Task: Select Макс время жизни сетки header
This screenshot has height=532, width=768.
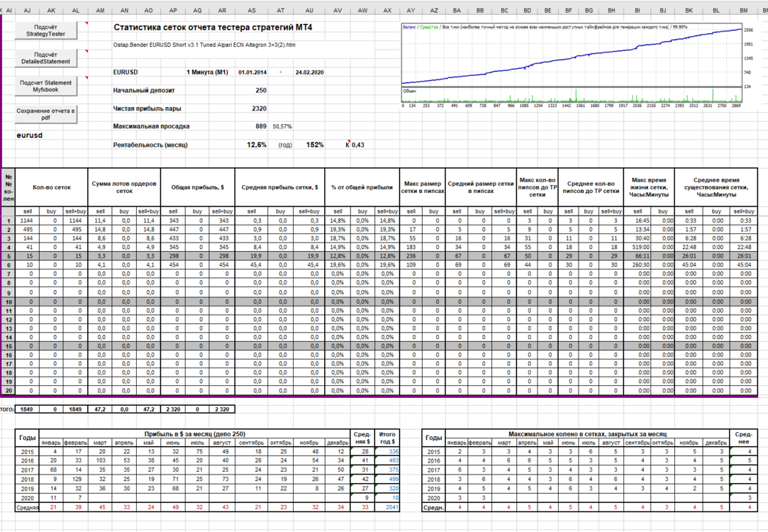Action: click(x=649, y=187)
